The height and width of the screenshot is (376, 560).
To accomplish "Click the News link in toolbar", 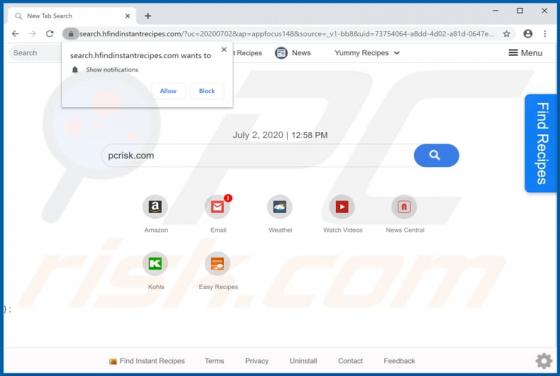I will pos(301,53).
